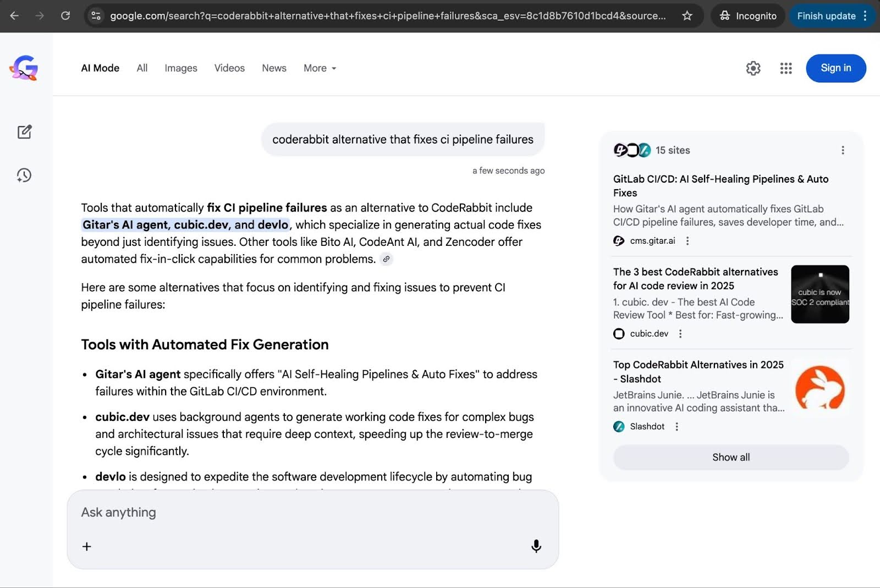Click the a few seconds ago timestamp

(x=508, y=171)
